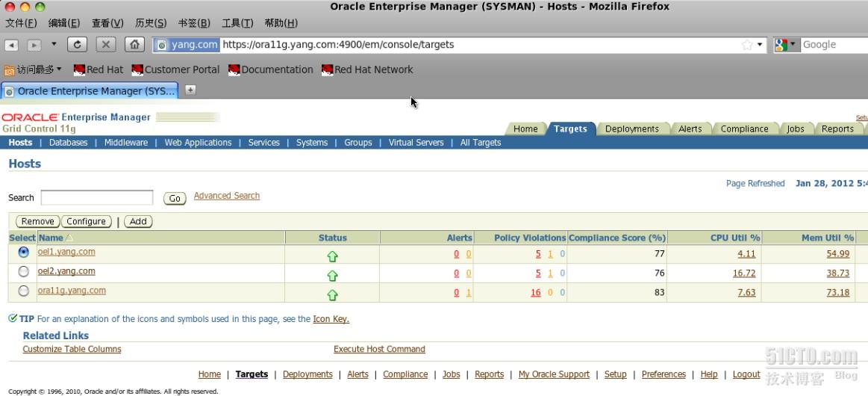Click the Google search engine icon

pyautogui.click(x=781, y=45)
